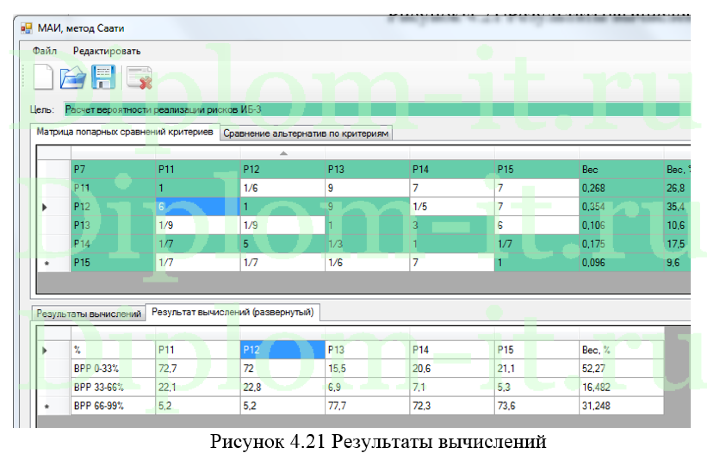Select Результат вычислений (развернутый) tab

coord(232,312)
